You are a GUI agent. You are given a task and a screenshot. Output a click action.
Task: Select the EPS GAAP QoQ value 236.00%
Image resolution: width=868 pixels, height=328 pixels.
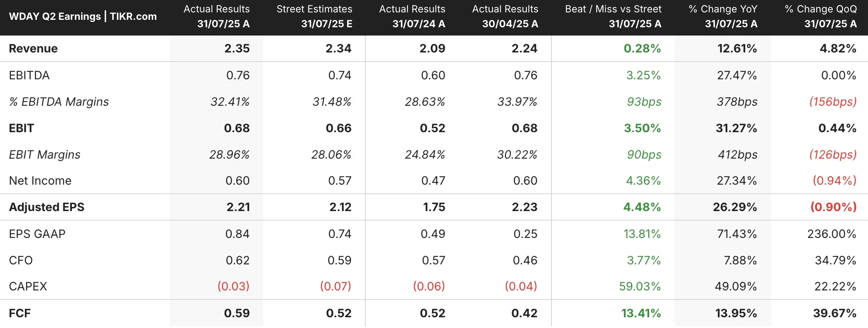pyautogui.click(x=832, y=234)
